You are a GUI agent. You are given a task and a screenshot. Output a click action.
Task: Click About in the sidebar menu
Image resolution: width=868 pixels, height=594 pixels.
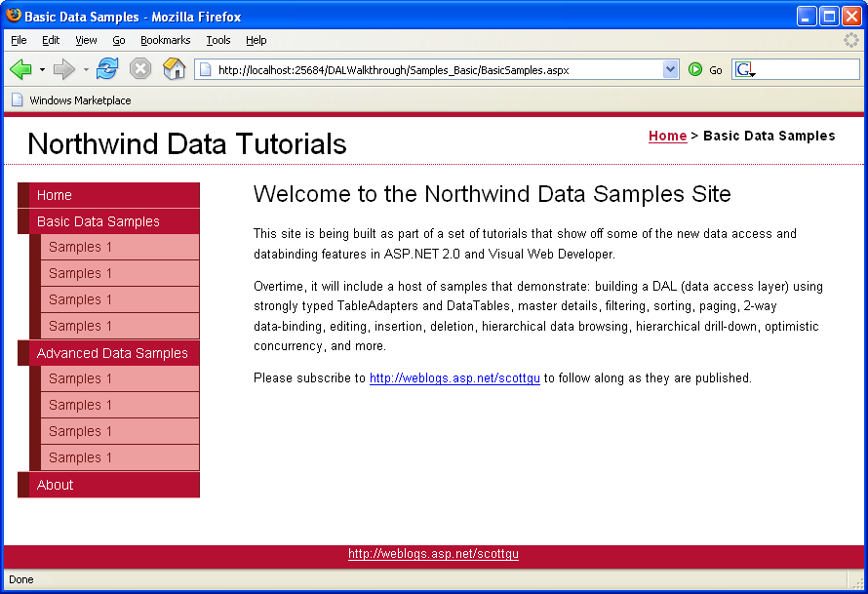(108, 485)
